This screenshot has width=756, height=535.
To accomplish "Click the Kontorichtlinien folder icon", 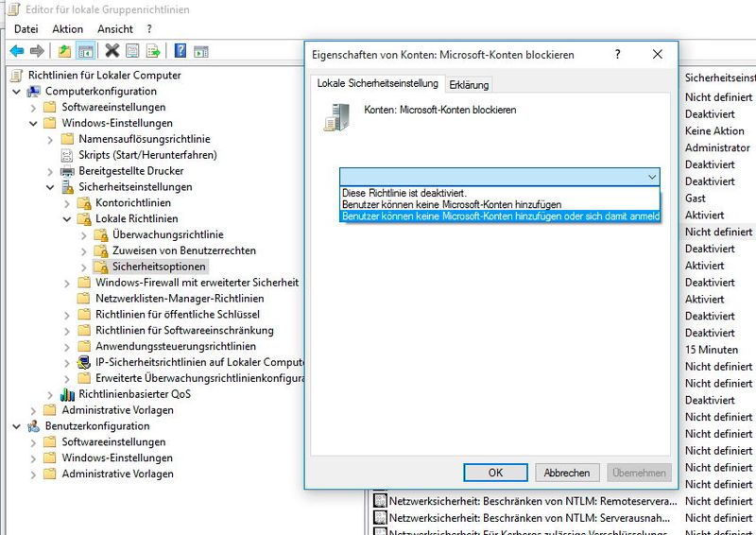I will 84,203.
